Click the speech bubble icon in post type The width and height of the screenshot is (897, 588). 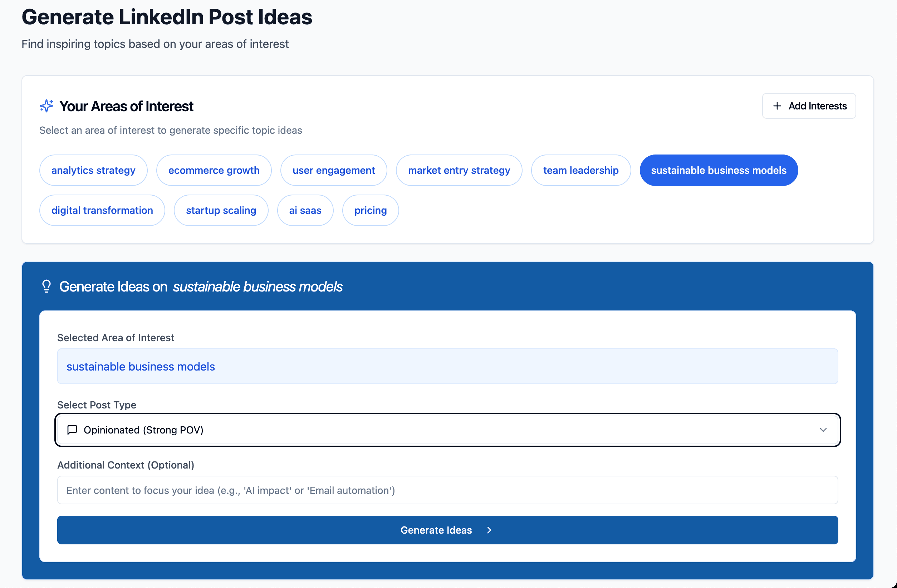[x=72, y=430]
